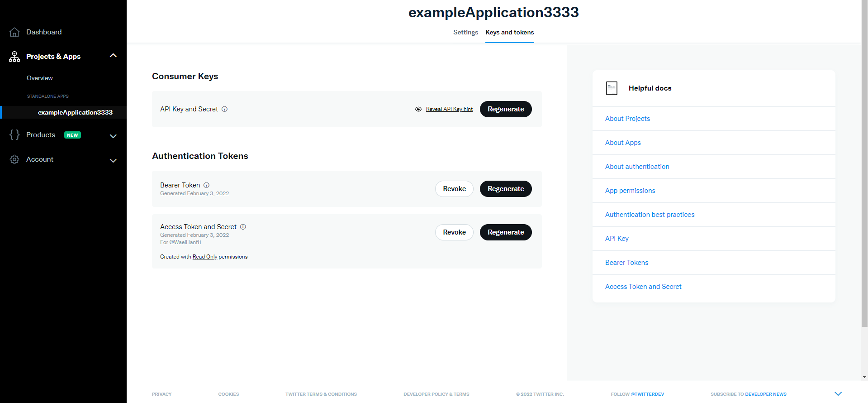Viewport: 868px width, 403px height.
Task: Open Authentication best practices doc link
Action: point(650,215)
